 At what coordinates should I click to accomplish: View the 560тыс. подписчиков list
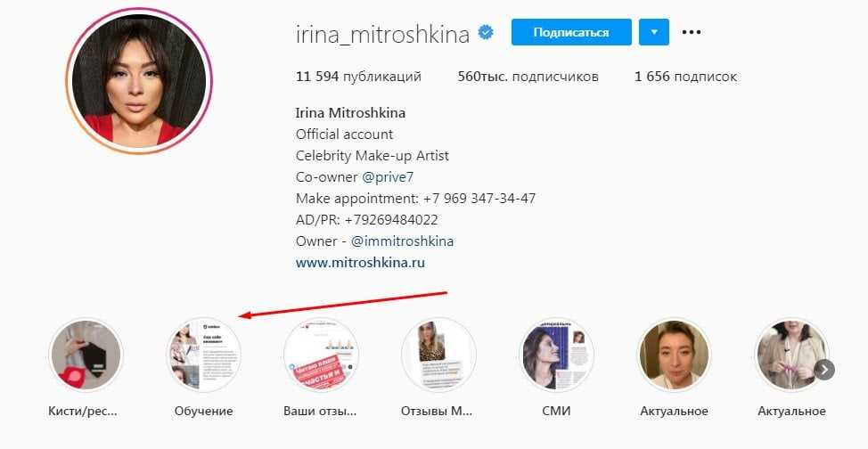(x=528, y=77)
